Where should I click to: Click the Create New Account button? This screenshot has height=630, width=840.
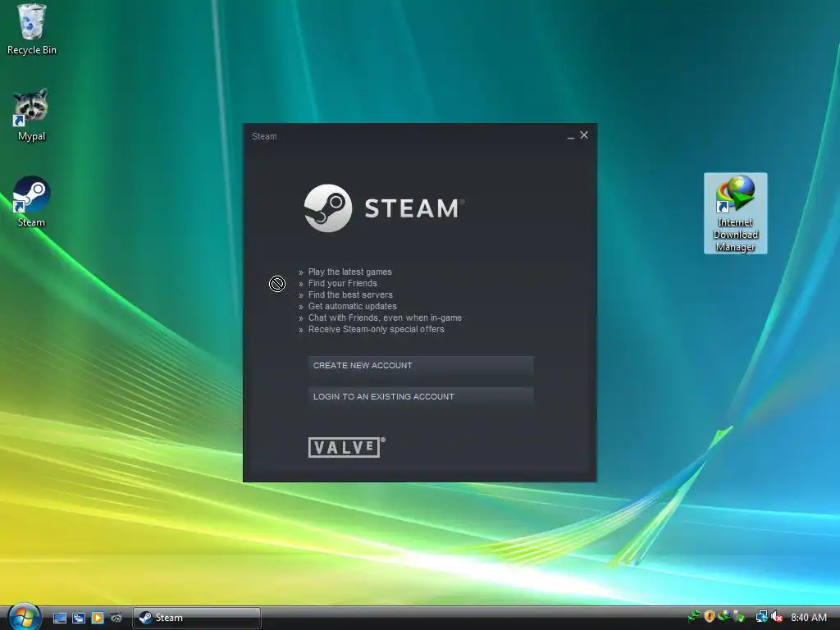pyautogui.click(x=421, y=365)
